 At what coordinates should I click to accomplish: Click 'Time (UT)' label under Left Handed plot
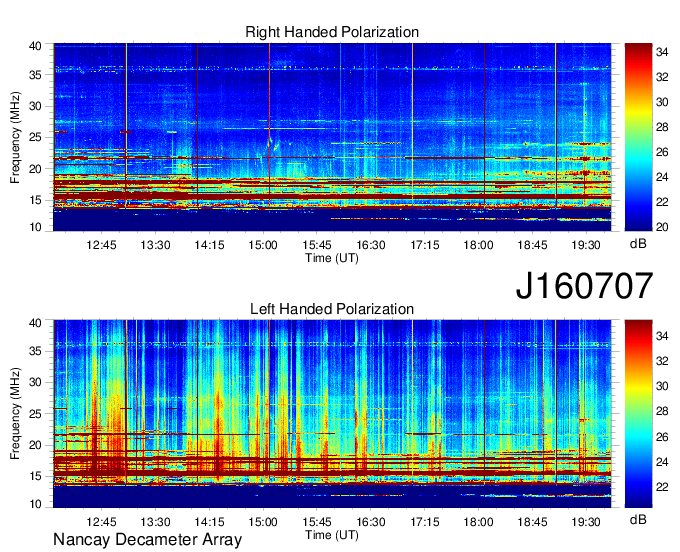pos(332,535)
